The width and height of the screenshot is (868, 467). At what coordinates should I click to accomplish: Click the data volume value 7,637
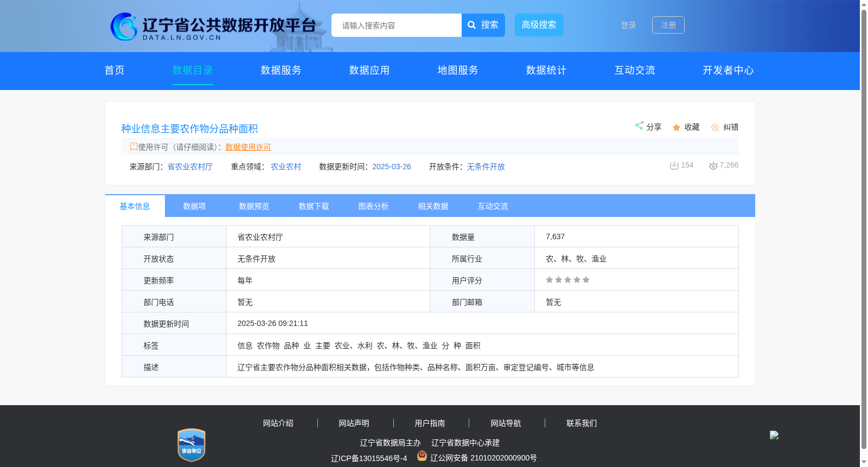coord(556,236)
